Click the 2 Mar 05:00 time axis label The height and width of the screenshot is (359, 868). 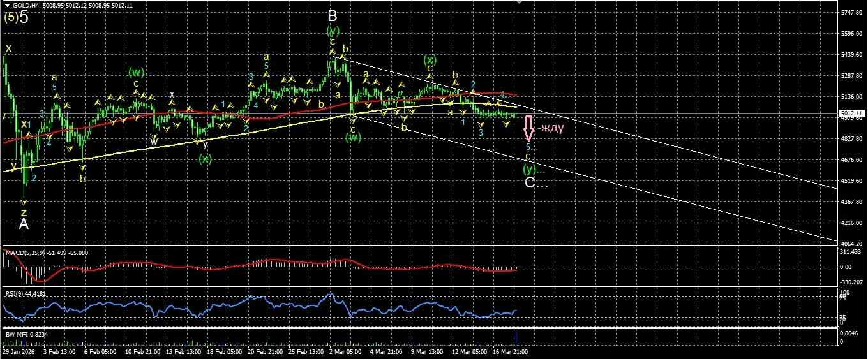click(346, 351)
